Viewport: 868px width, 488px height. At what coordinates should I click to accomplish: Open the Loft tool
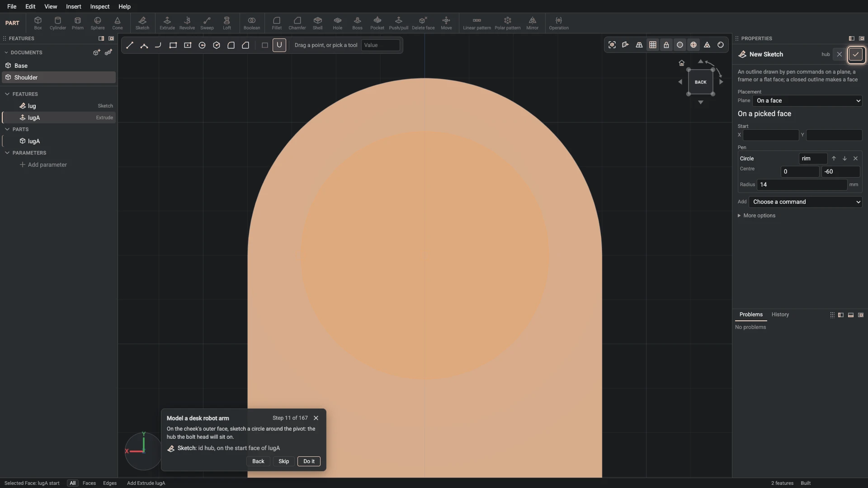tap(227, 23)
